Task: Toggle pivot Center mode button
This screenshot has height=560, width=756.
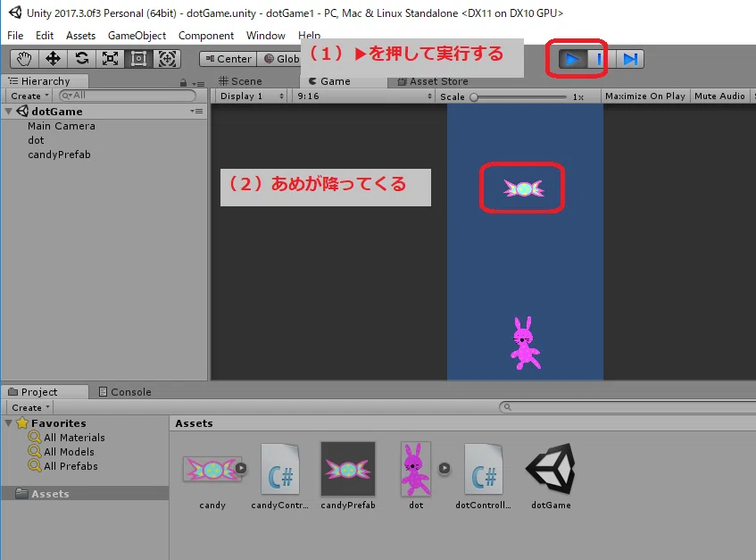Action: (228, 59)
